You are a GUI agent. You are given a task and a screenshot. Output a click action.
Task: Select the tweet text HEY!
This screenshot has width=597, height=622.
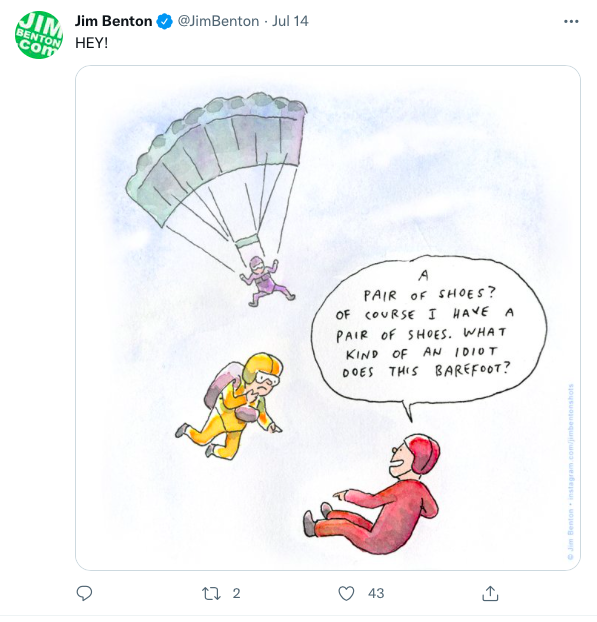(x=91, y=43)
